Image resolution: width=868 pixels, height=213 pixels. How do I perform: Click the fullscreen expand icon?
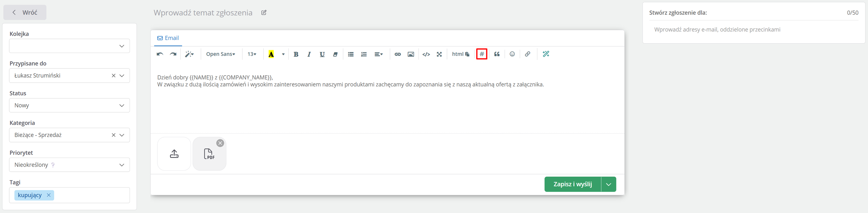[439, 54]
